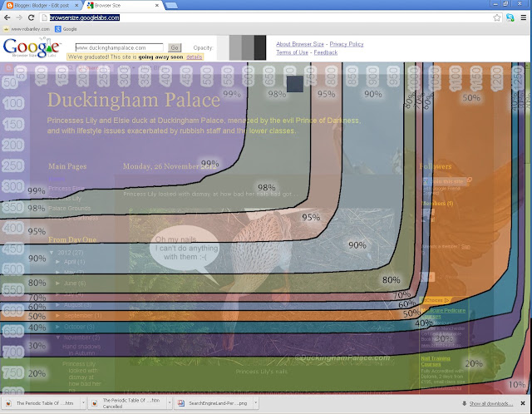Screen dimensions: 532x414
Task: Open the Google bookmark in bookmarks bar
Action: tap(66, 29)
